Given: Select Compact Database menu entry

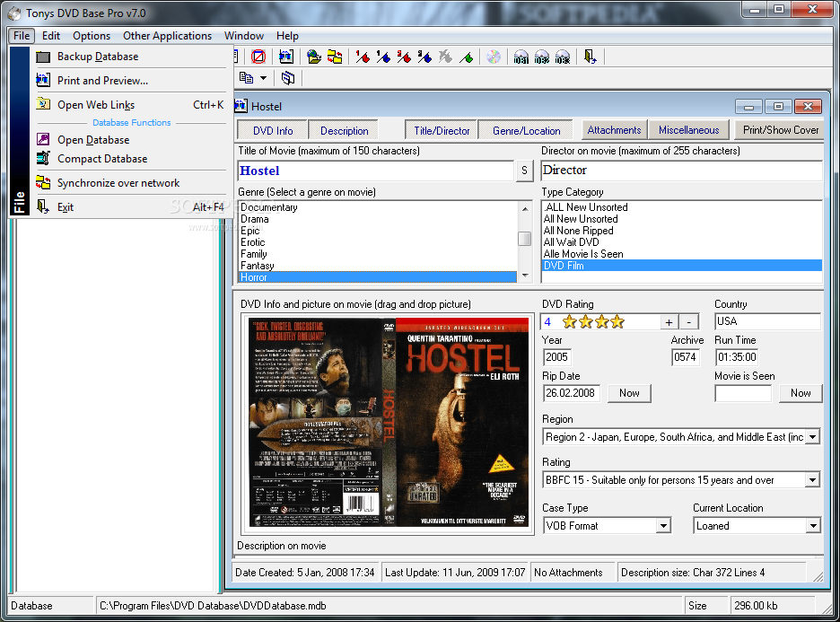Looking at the screenshot, I should (x=131, y=159).
